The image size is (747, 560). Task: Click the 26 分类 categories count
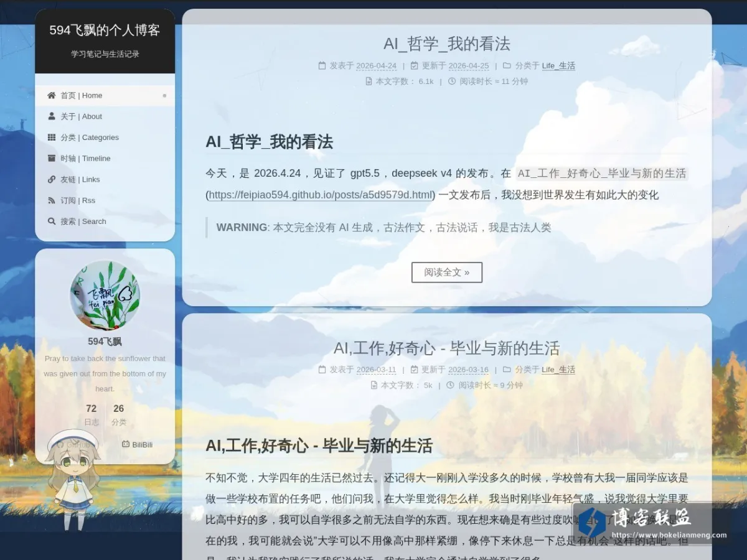tap(119, 414)
